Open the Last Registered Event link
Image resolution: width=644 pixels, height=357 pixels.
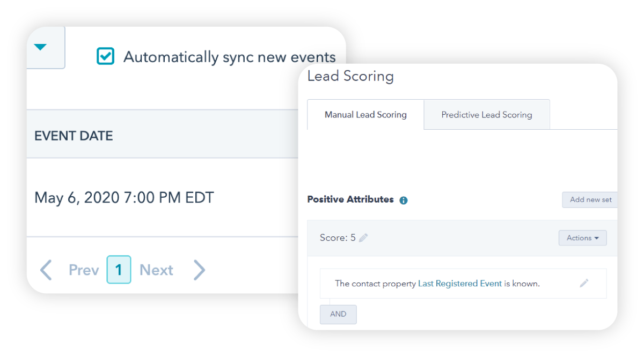pos(460,284)
